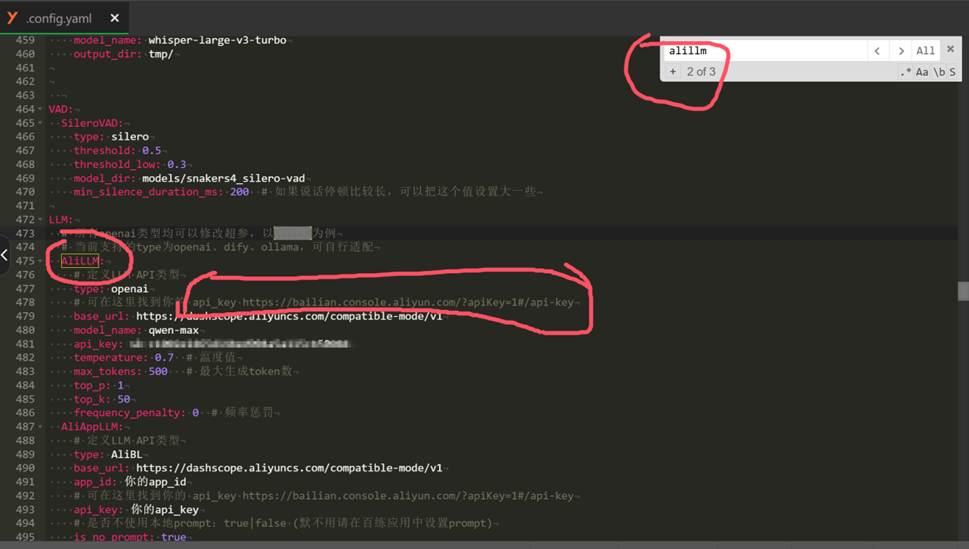The height and width of the screenshot is (549, 969).
Task: Open the left side panel arrow
Action: click(5, 256)
